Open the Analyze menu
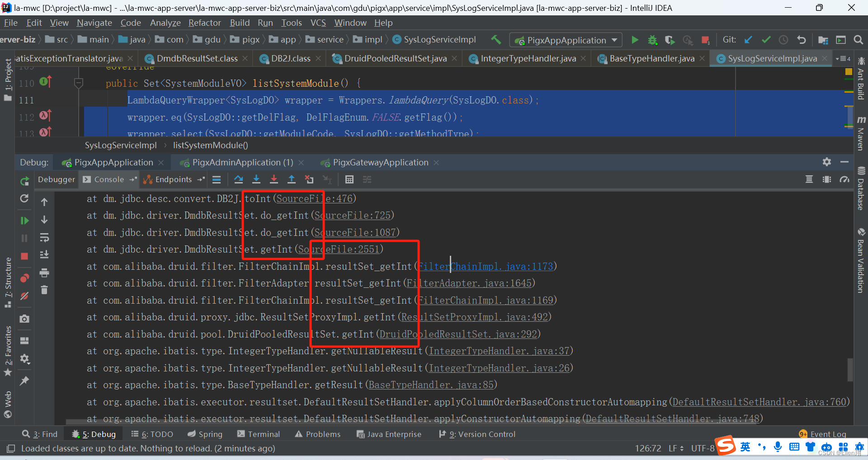 165,23
